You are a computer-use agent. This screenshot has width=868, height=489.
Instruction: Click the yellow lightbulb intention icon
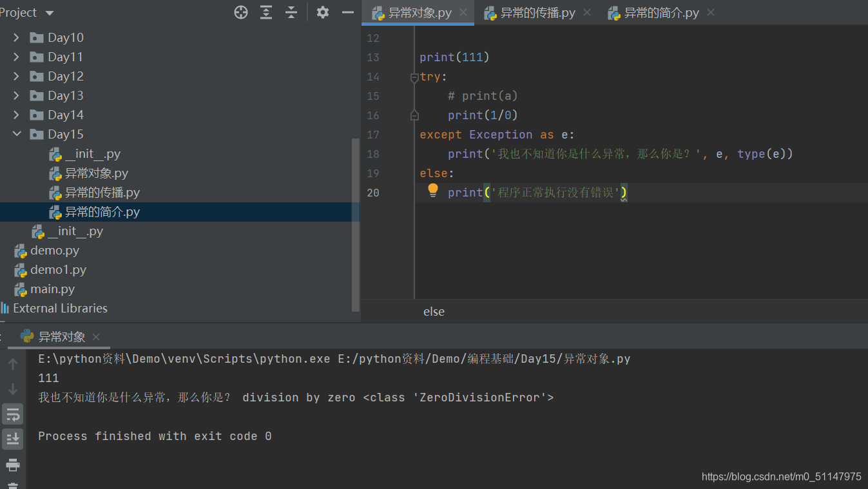coord(433,190)
